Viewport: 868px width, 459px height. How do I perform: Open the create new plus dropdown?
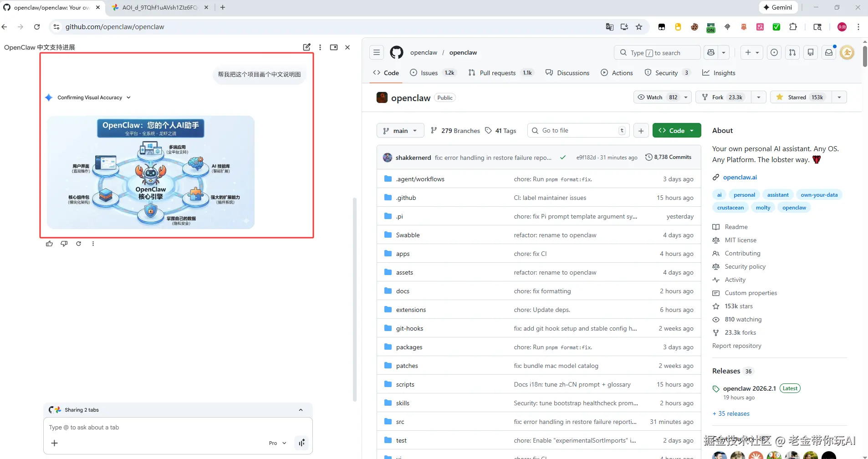click(x=752, y=52)
